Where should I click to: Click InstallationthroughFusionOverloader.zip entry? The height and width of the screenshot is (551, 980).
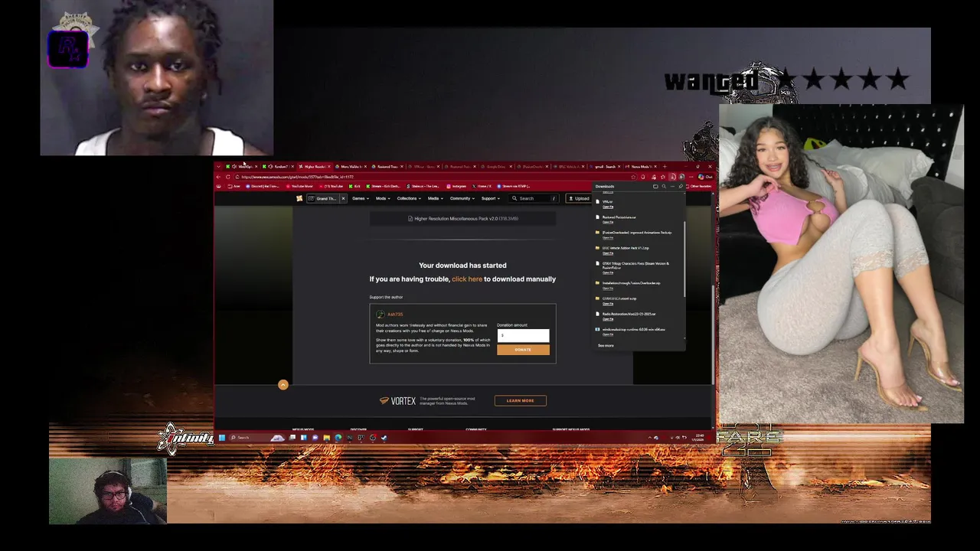point(632,283)
